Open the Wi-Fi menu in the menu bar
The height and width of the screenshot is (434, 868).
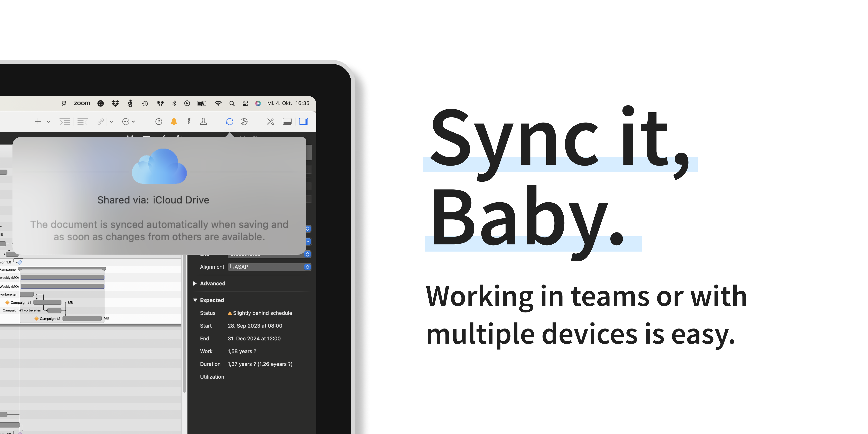[x=218, y=103]
